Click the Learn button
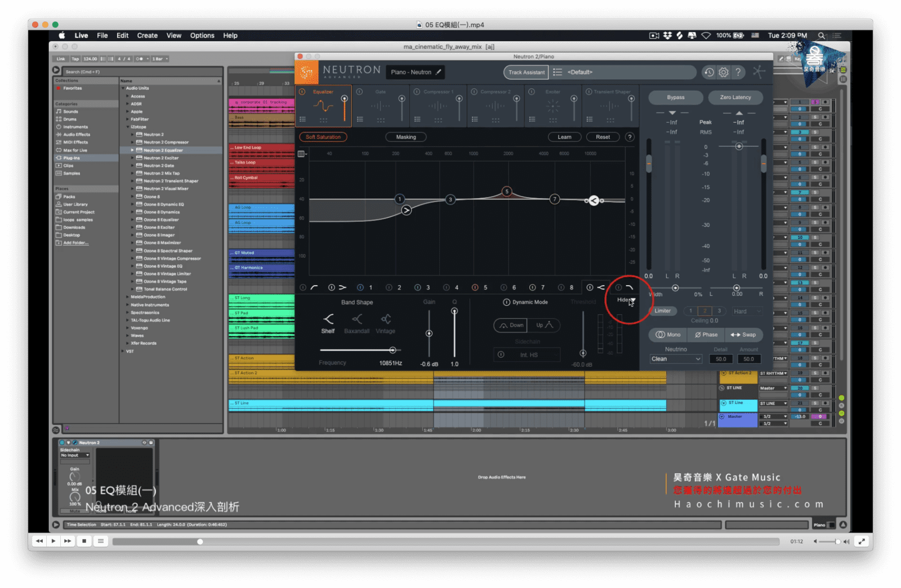 pyautogui.click(x=564, y=137)
